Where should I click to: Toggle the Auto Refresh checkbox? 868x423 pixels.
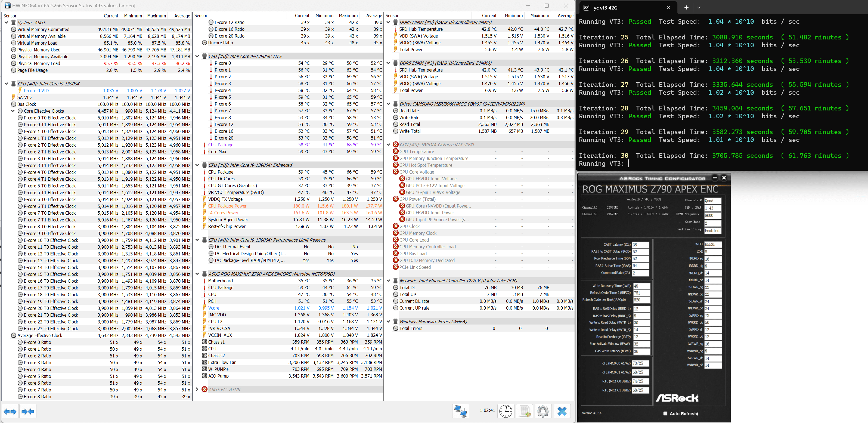tap(665, 413)
